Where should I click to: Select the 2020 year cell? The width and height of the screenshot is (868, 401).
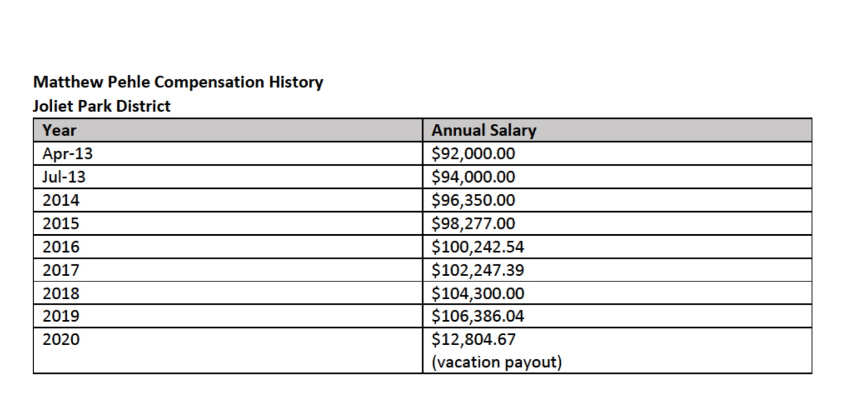pyautogui.click(x=61, y=339)
